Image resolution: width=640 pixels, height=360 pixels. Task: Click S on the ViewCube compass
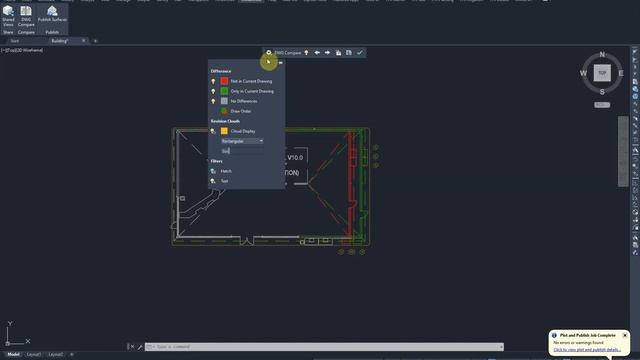coord(602,92)
